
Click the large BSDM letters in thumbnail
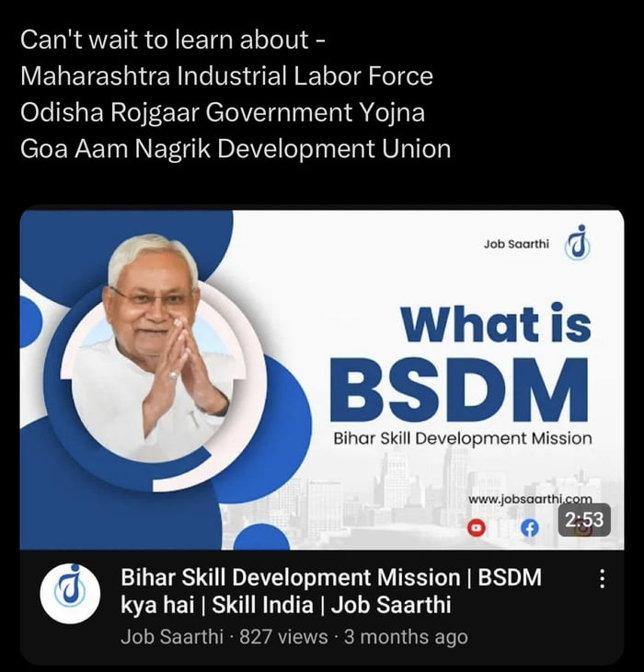coord(459,390)
